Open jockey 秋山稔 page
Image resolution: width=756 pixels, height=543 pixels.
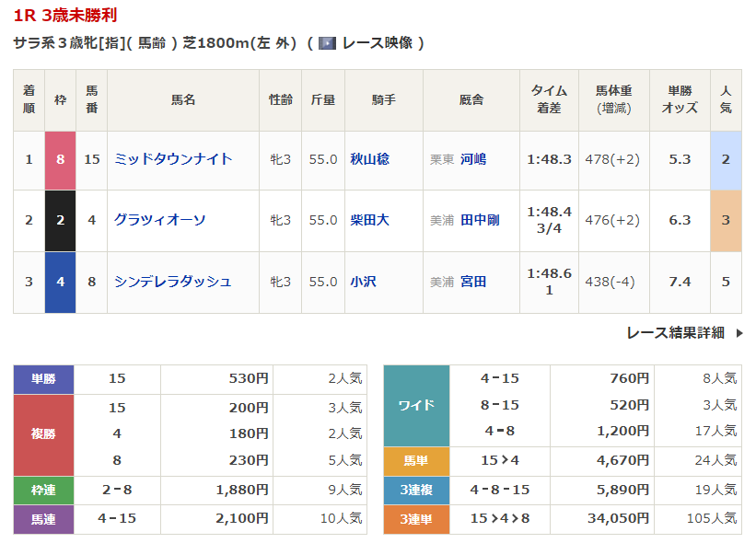coord(369,159)
